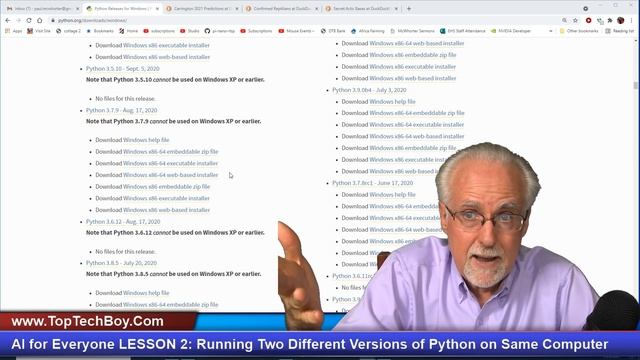Download Python 3.7.9 x86-64 embeddable zip file
Image resolution: width=640 pixels, height=360 pixels.
coord(171,151)
